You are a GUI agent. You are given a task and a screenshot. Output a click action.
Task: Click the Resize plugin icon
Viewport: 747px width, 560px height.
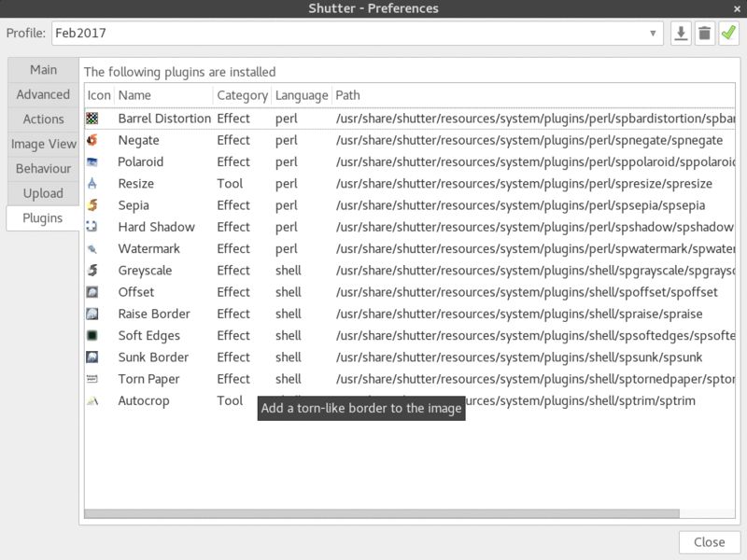coord(92,183)
